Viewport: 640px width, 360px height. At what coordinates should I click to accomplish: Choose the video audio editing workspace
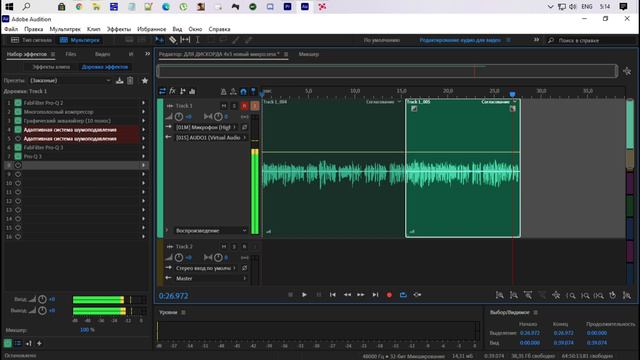coord(460,40)
